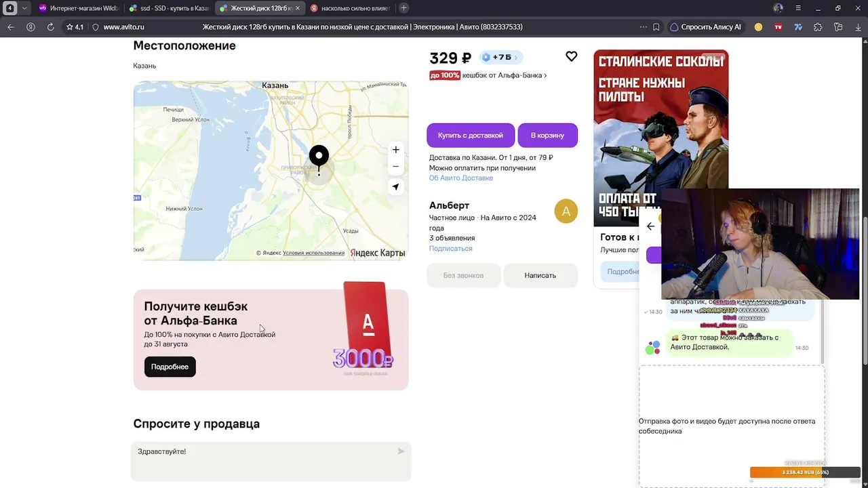Click Написать to message seller
Image resolution: width=868 pixels, height=488 pixels.
point(540,275)
